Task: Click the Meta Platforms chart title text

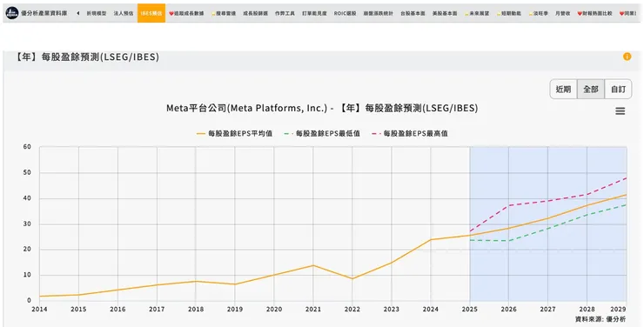Action: (322, 109)
